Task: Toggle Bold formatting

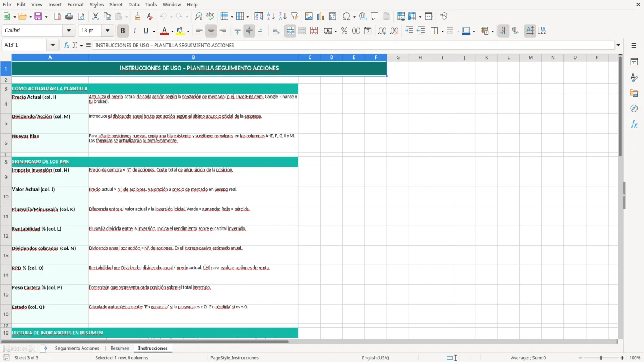Action: 123,31
